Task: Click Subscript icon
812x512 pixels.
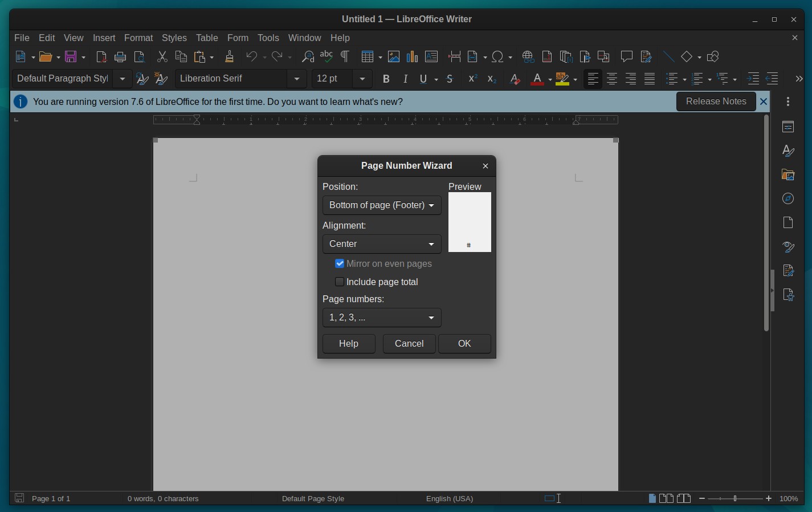Action: pyautogui.click(x=491, y=79)
